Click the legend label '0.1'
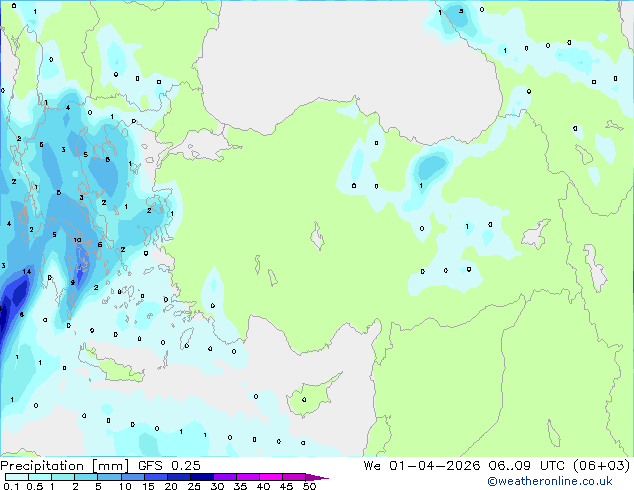The width and height of the screenshot is (634, 490). point(11,486)
